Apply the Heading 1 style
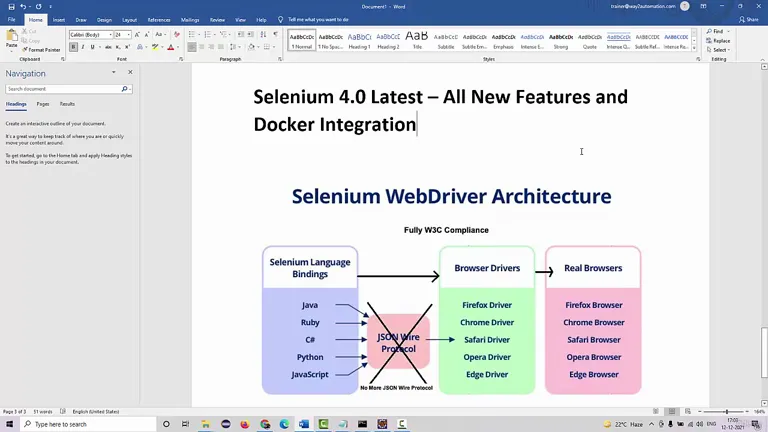The image size is (768, 432). tap(359, 40)
